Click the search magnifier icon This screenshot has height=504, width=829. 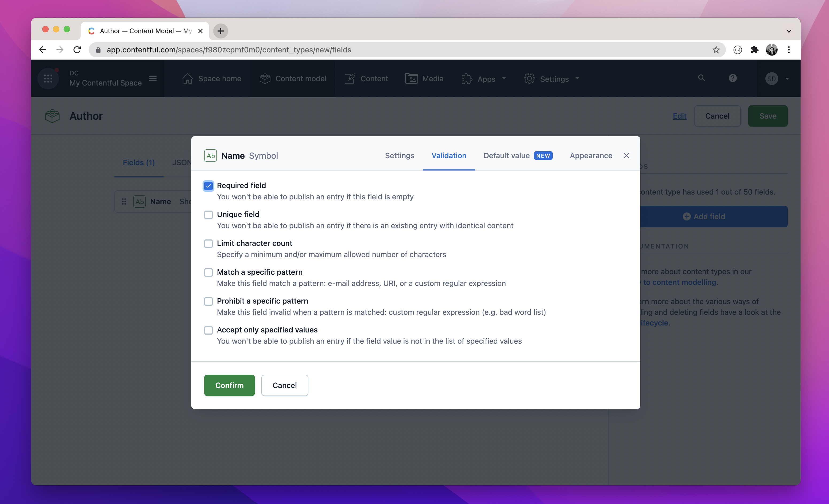point(701,78)
